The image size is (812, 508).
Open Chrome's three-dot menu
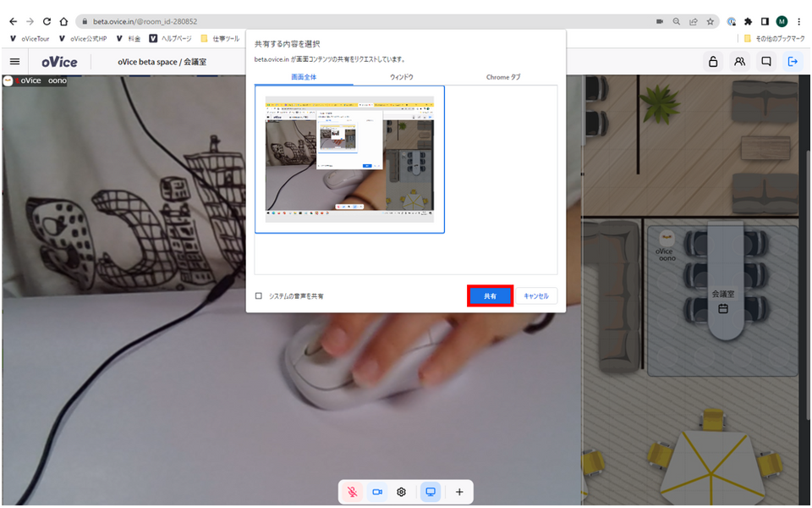click(x=799, y=22)
